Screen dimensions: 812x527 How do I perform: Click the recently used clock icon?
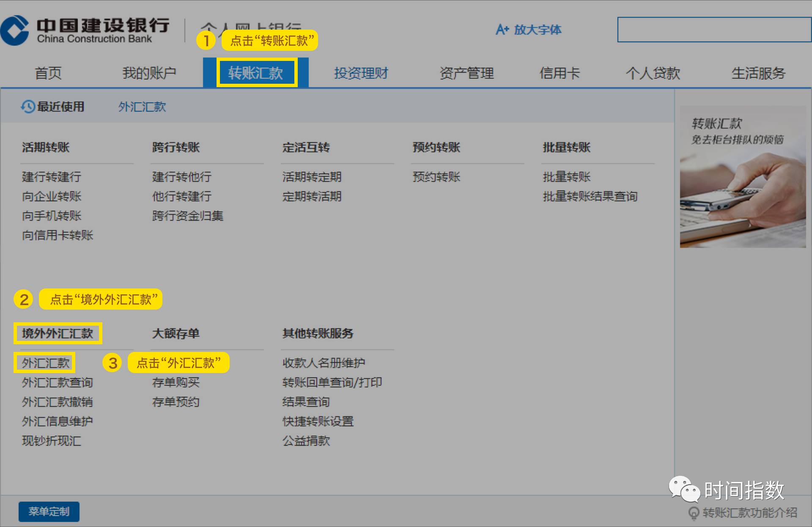(x=28, y=107)
